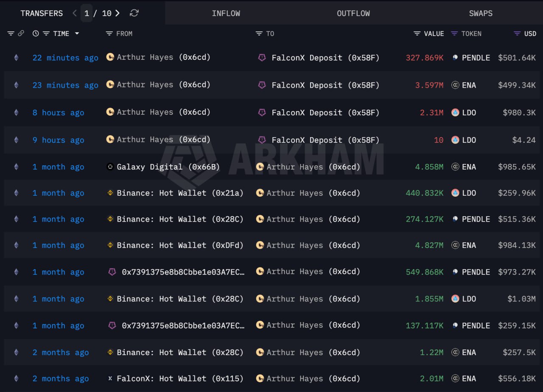This screenshot has height=392, width=543.
Task: Click the PENDLE token icon in first row
Action: coord(455,58)
